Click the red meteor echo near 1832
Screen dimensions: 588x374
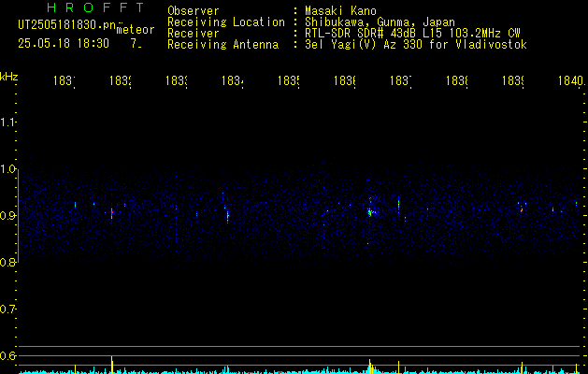(112, 214)
